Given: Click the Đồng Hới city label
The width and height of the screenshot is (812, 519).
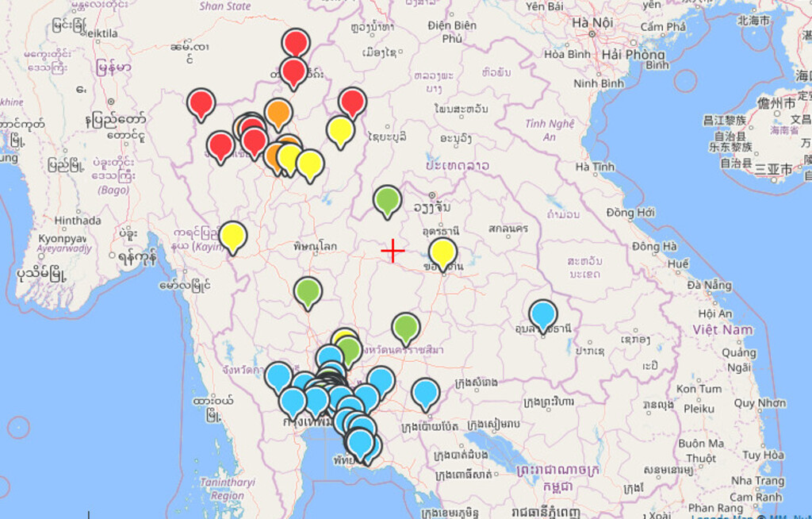Looking at the screenshot, I should pos(630,213).
